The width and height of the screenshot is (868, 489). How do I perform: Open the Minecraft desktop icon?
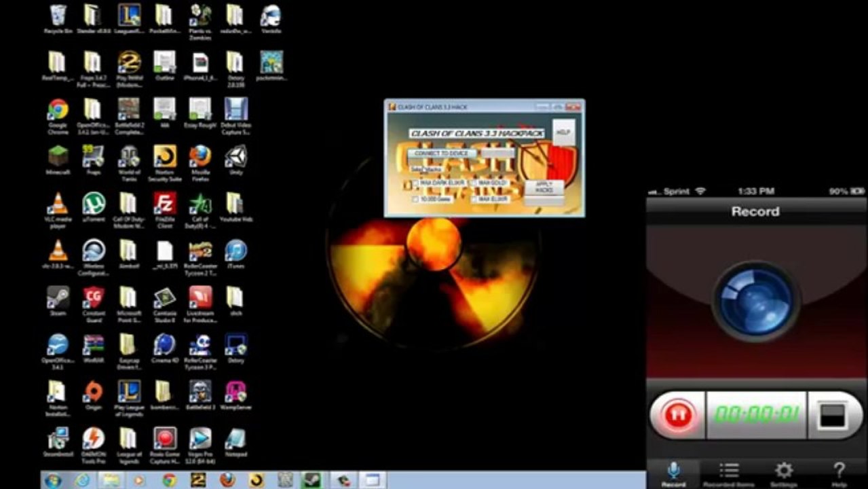click(58, 160)
